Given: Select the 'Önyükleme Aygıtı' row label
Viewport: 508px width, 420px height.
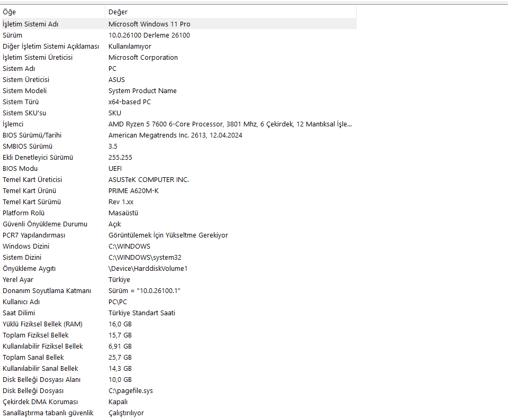Looking at the screenshot, I should (x=29, y=268).
